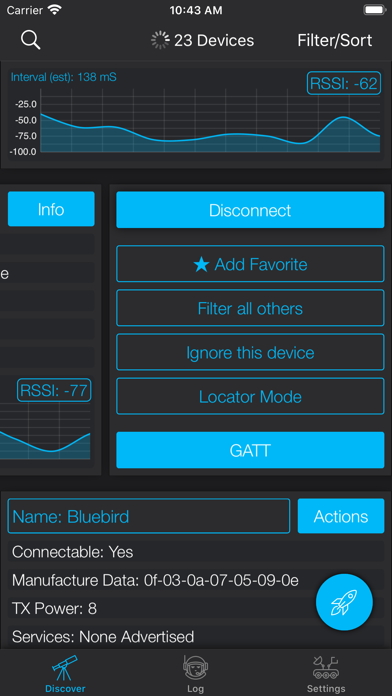Viewport: 392px width, 696px height.
Task: Open the search magnifier icon
Action: (31, 40)
